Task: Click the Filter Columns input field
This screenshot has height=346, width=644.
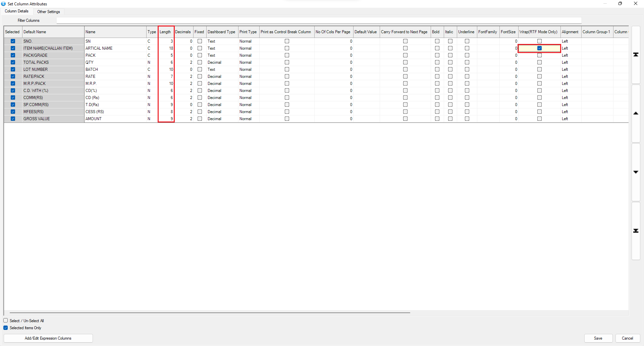Action: pyautogui.click(x=319, y=20)
